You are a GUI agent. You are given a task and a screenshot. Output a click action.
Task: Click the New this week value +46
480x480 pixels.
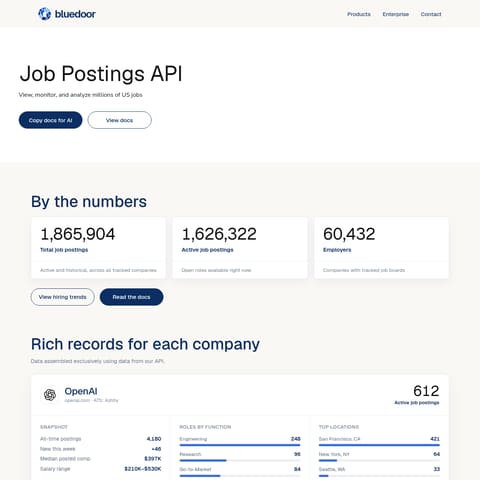tap(156, 449)
